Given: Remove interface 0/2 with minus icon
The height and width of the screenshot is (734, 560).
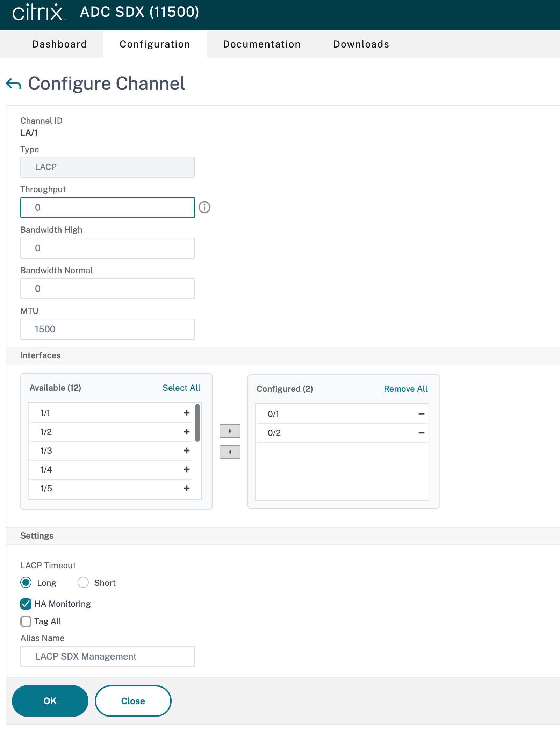Looking at the screenshot, I should pyautogui.click(x=422, y=433).
